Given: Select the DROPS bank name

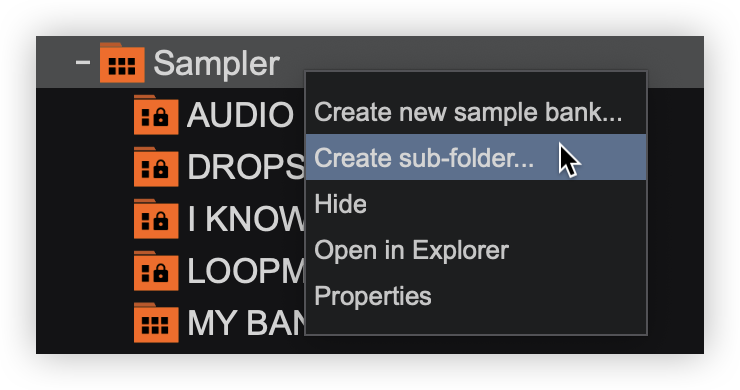Looking at the screenshot, I should point(246,167).
